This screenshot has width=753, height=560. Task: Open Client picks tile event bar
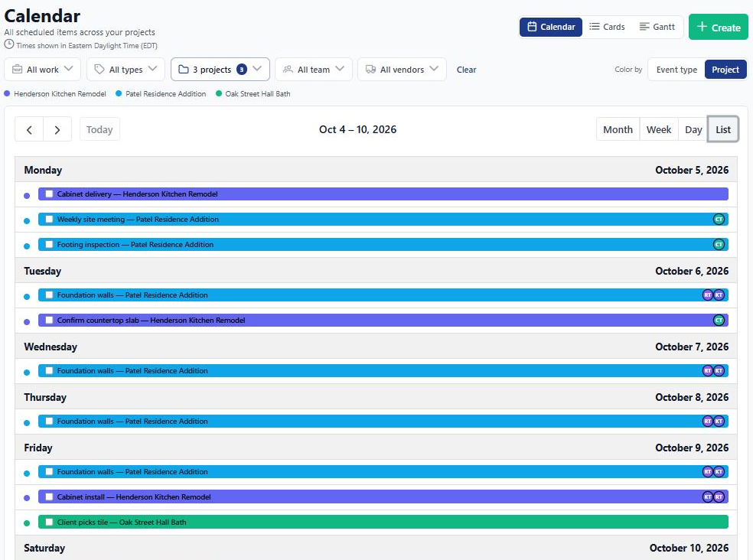pyautogui.click(x=383, y=522)
